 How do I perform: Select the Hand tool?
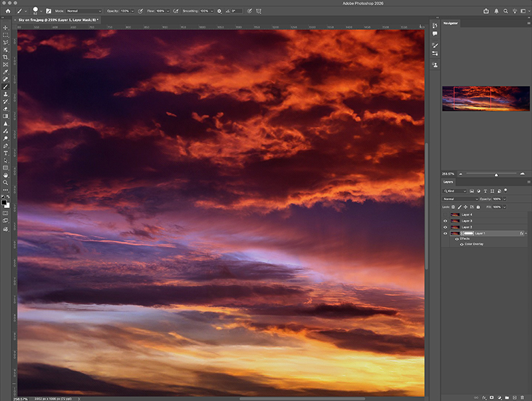(x=5, y=175)
